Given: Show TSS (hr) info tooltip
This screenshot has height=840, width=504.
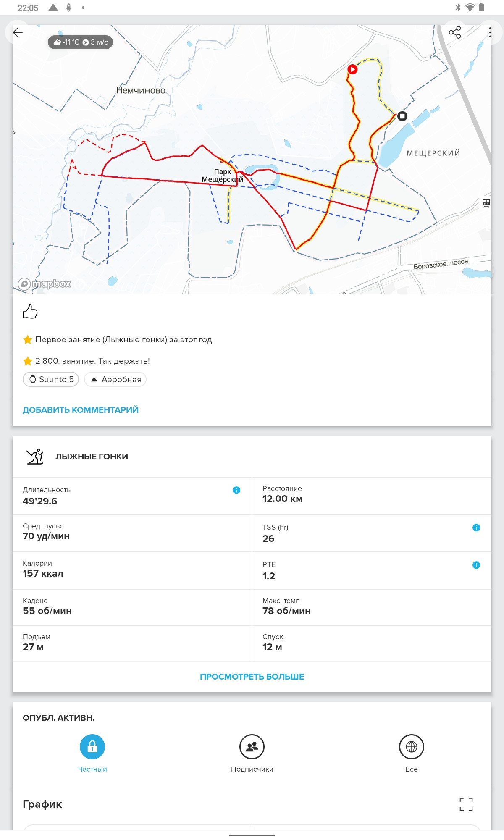Looking at the screenshot, I should (476, 528).
